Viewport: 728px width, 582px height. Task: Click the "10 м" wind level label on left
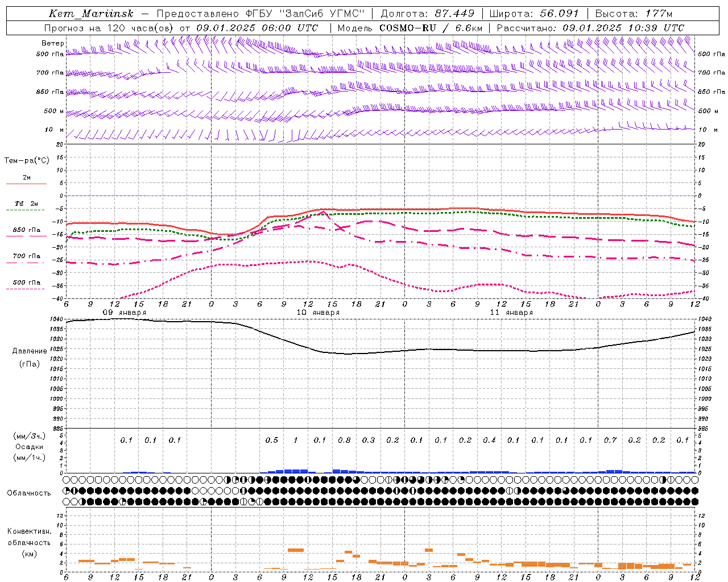click(x=55, y=130)
